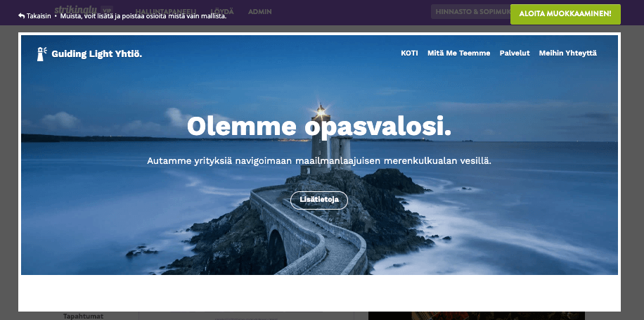Screen dimensions: 644x320
Task: Click the Guiding Light Yhtiö. site title
Action: coord(97,54)
